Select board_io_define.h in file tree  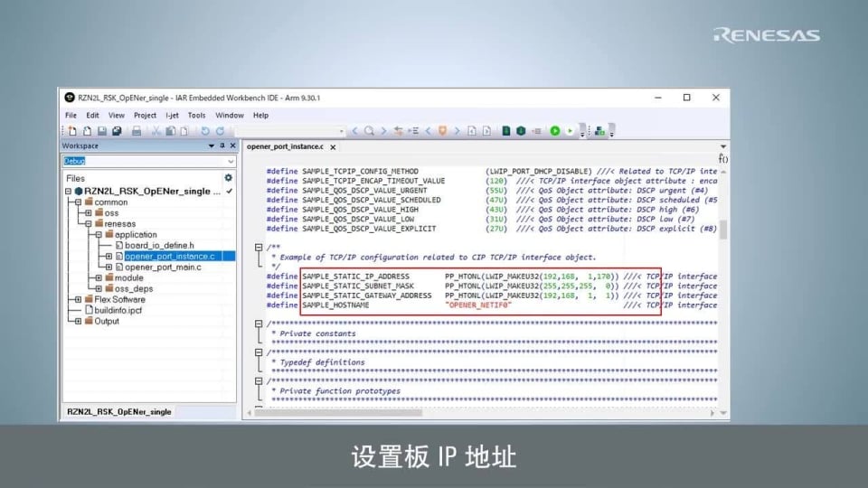click(x=159, y=245)
